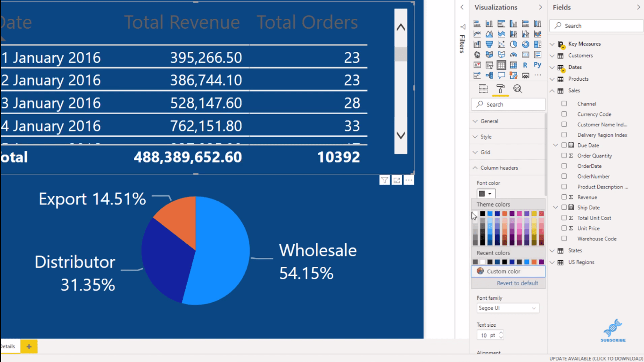Click the Focus mode icon on visual
644x362 pixels.
coord(396,180)
